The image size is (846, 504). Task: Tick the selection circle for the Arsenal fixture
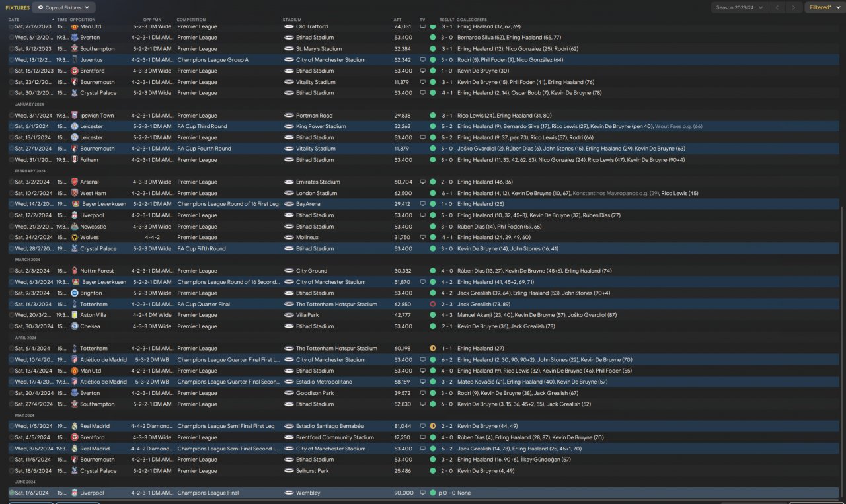click(11, 182)
